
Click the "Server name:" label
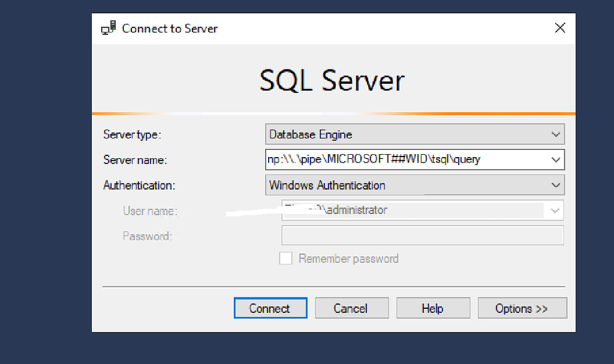[135, 160]
